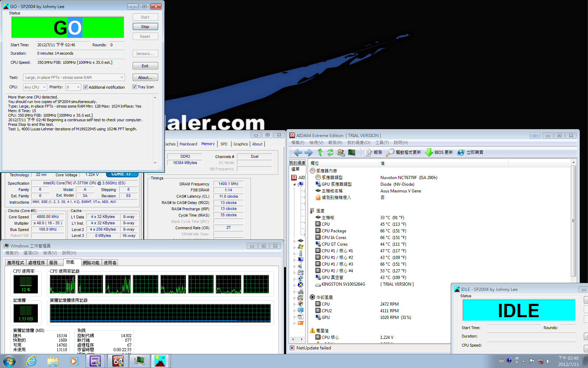
Task: Click Action Center flag in system tray
Action: (x=532, y=361)
